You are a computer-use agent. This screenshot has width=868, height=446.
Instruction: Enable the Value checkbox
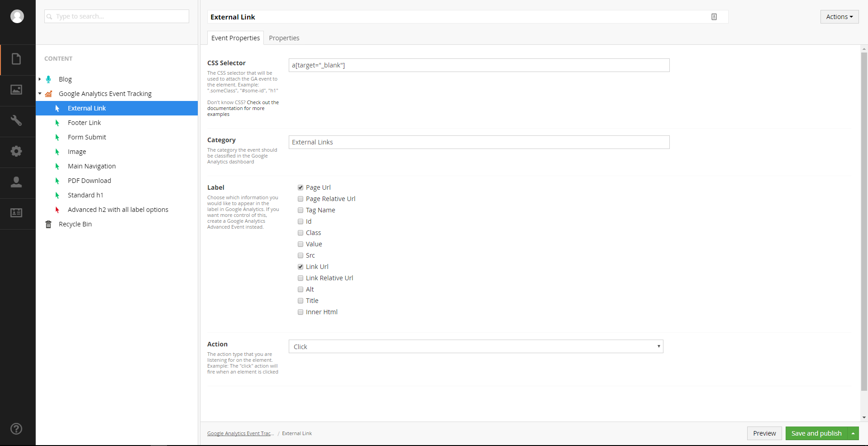click(x=300, y=244)
